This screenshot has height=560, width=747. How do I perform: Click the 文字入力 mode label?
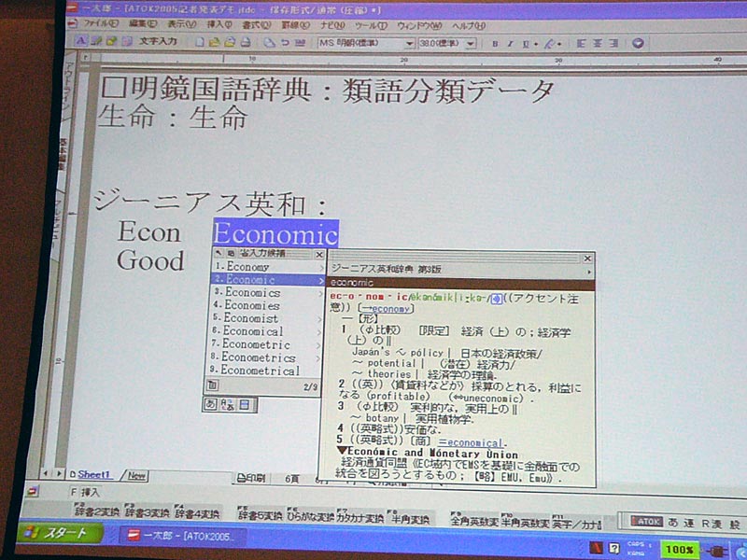(158, 41)
